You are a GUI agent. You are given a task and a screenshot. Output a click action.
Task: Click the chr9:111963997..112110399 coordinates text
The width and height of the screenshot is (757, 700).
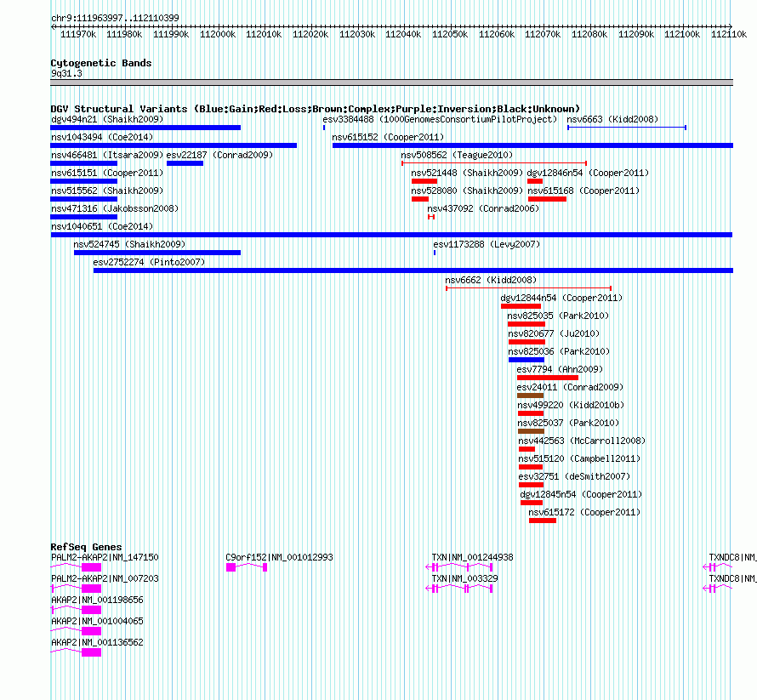tap(115, 18)
